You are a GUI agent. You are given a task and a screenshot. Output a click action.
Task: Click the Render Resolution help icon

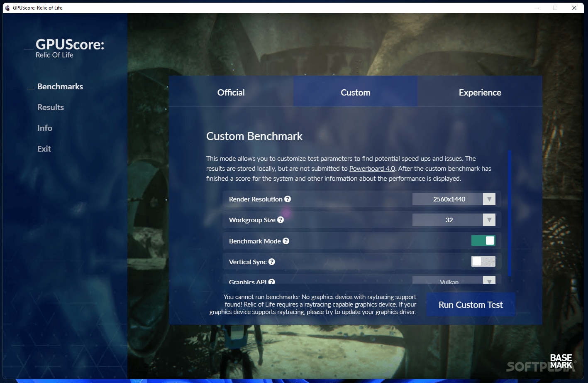(x=288, y=199)
